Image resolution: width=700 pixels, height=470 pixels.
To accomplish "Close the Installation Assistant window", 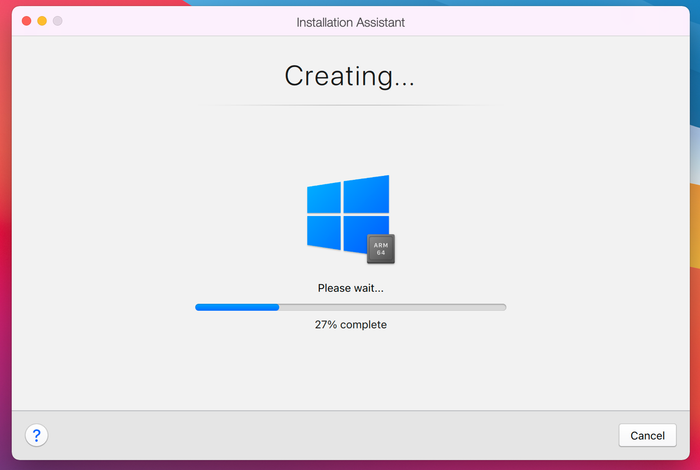I will coord(26,21).
